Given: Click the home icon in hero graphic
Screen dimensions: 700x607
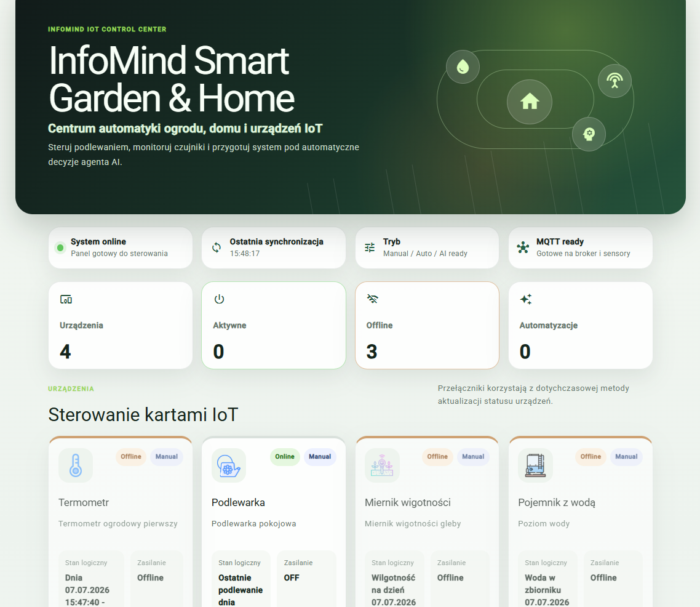Looking at the screenshot, I should (x=530, y=102).
